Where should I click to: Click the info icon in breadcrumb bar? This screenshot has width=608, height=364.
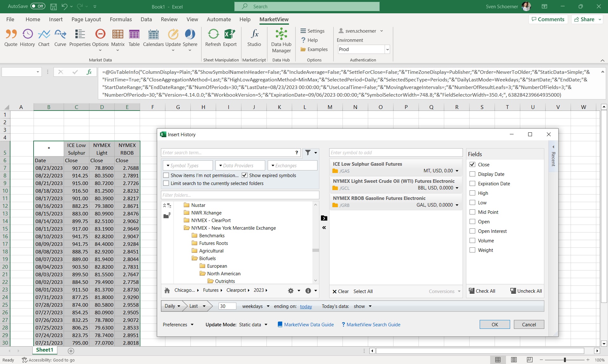point(308,291)
